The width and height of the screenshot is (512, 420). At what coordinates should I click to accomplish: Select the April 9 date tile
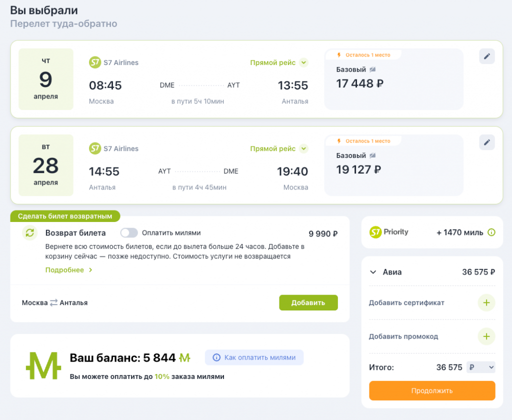(x=46, y=79)
